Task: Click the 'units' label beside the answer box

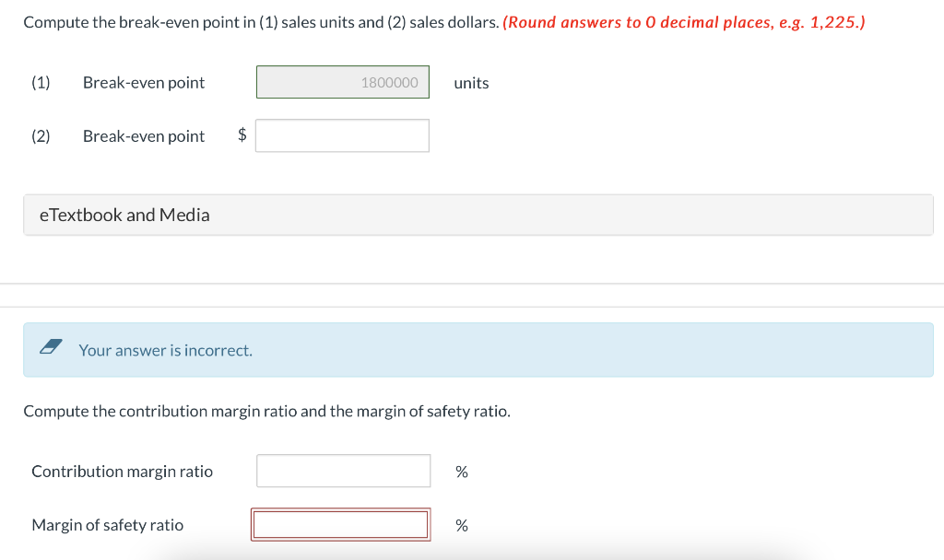Action: [471, 83]
